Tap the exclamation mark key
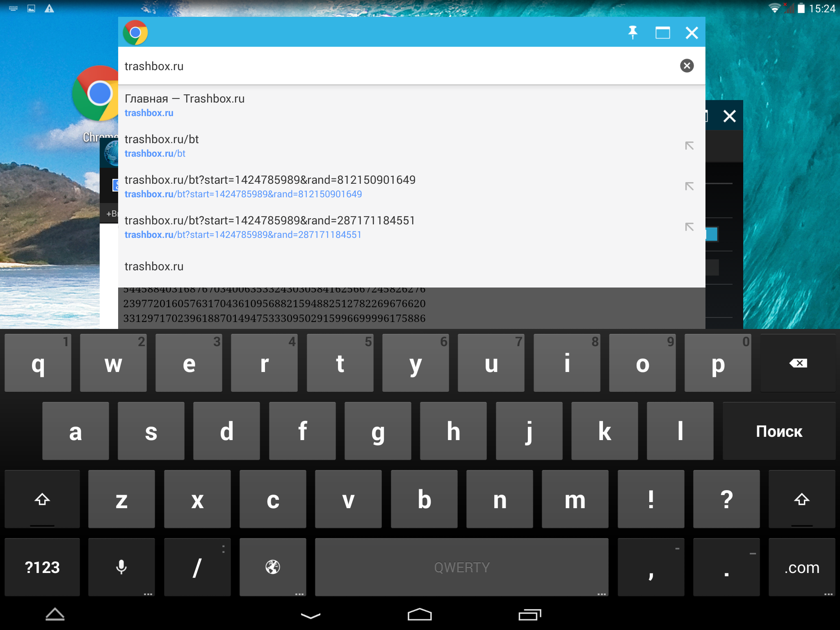 [x=651, y=499]
